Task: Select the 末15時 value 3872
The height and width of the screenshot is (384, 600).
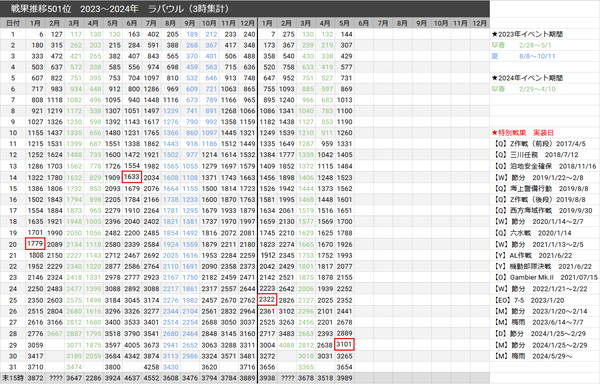Action: point(35,378)
